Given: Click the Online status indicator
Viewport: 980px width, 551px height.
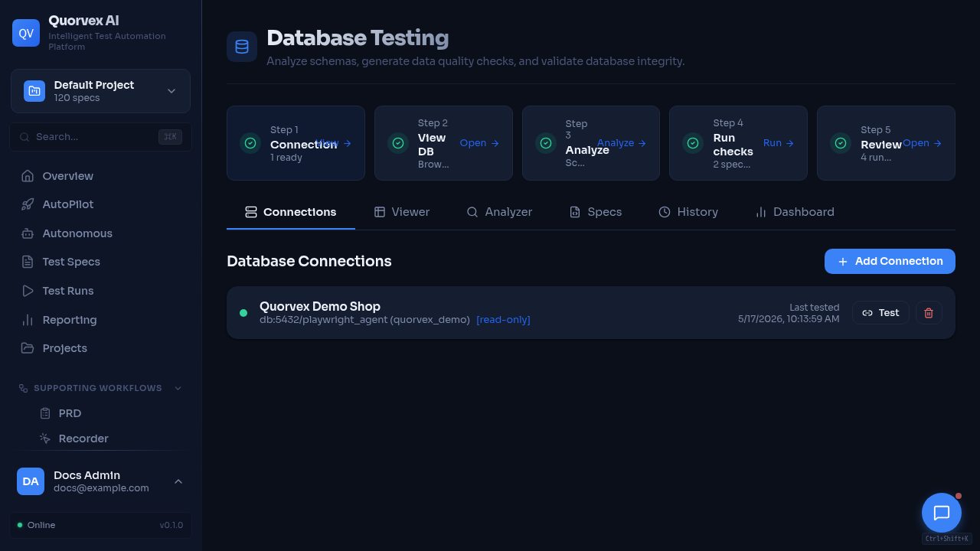Looking at the screenshot, I should pos(37,525).
